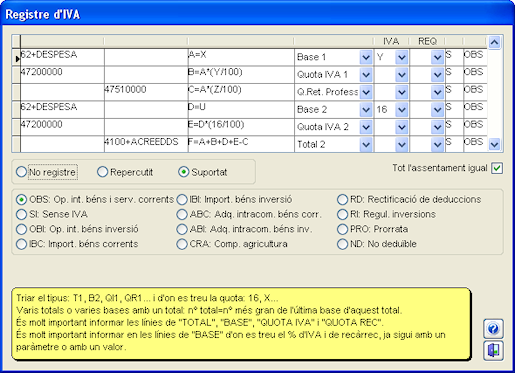
Task: Select the Repercutit radio option
Action: coord(125,172)
